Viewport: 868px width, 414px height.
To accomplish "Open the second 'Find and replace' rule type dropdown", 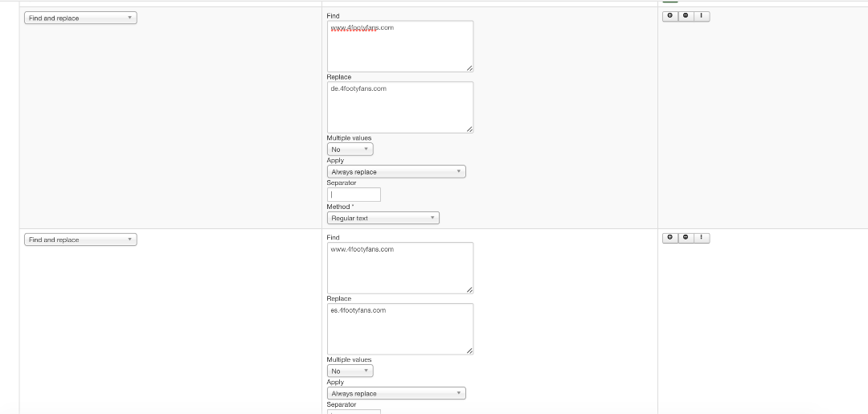I will tap(80, 240).
